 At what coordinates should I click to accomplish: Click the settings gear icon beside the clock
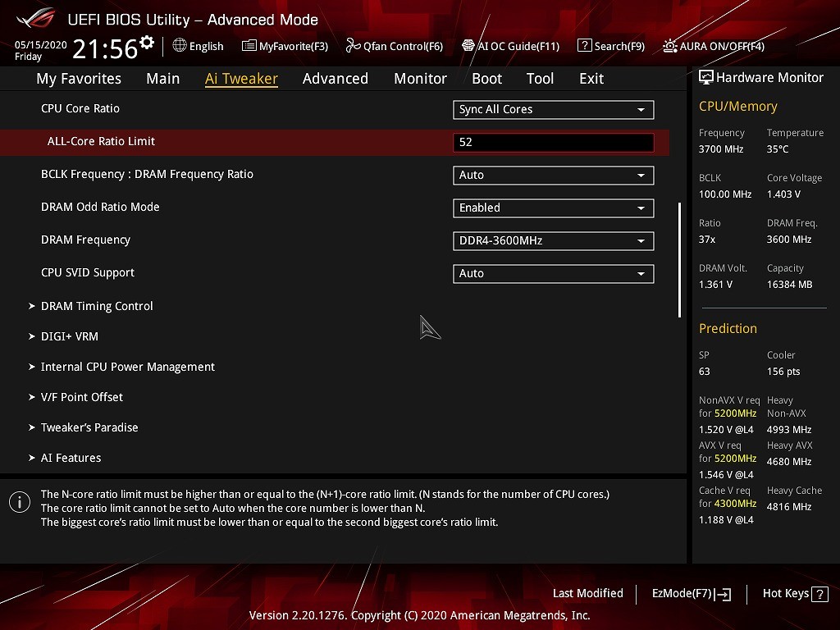147,43
